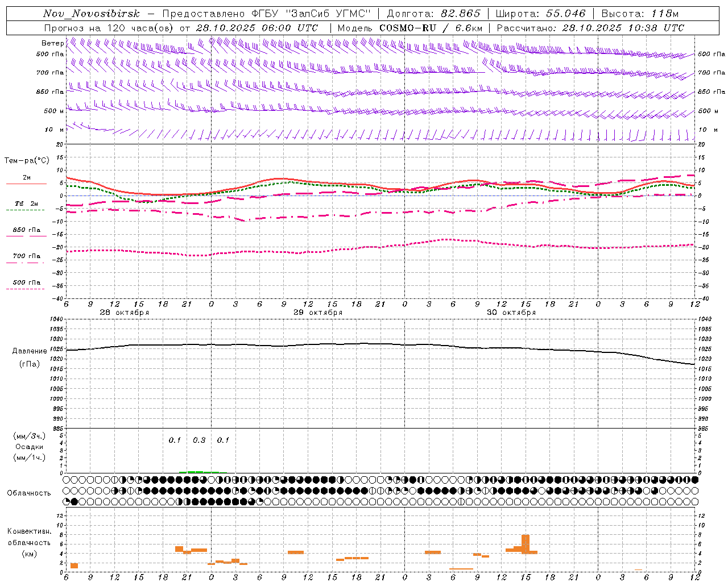Select the '28 октября' date label

[x=125, y=313]
